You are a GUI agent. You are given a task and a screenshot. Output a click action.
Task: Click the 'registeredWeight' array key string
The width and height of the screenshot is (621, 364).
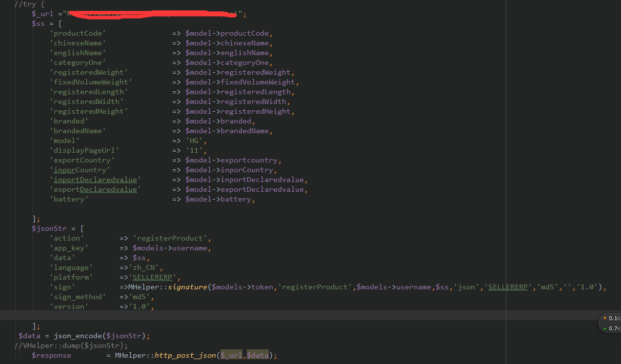pyautogui.click(x=89, y=72)
